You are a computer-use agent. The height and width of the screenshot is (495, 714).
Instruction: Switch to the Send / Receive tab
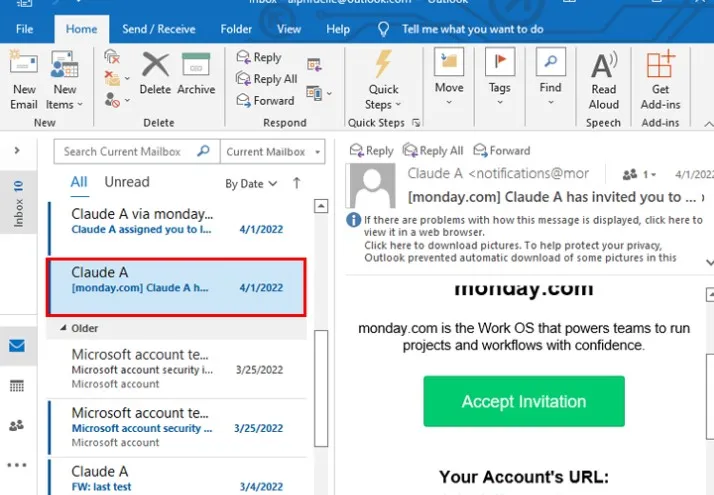161,29
